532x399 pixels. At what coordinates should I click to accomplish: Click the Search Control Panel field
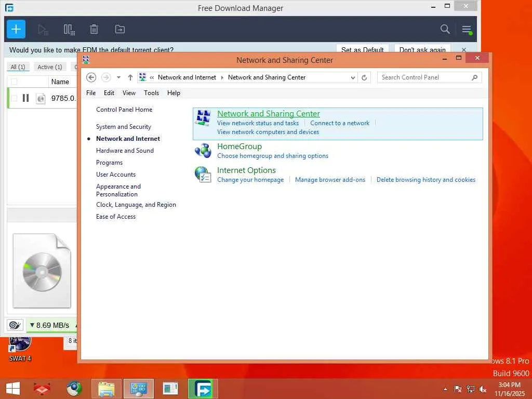click(425, 77)
